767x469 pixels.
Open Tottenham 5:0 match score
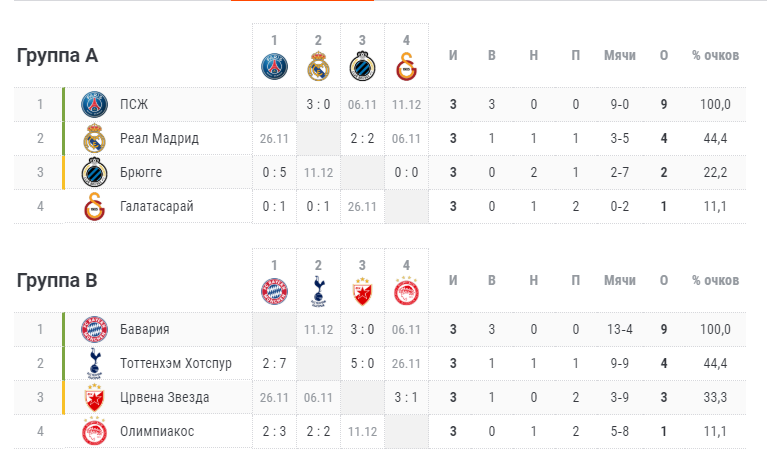(x=362, y=363)
